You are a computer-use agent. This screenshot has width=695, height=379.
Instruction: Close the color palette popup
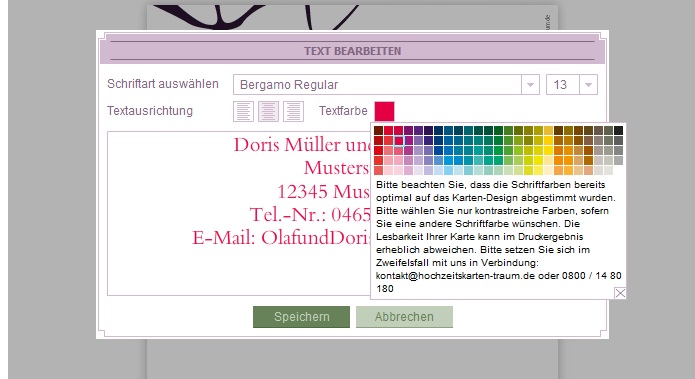coord(620,293)
